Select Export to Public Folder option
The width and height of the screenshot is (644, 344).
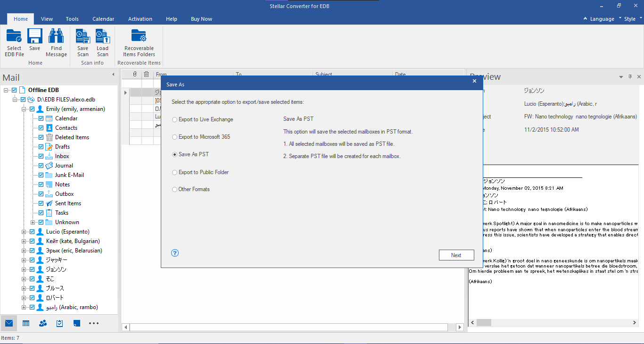200,172
